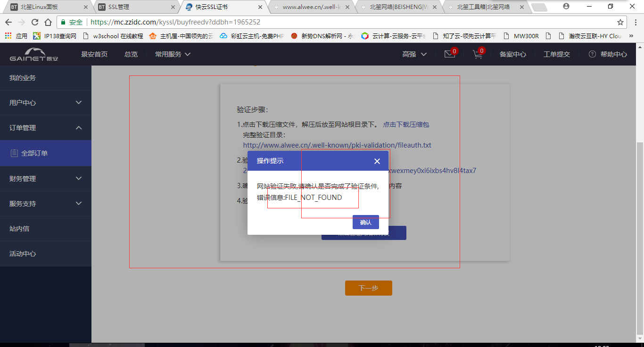Close the 快云SSL证书 tab

(260, 7)
